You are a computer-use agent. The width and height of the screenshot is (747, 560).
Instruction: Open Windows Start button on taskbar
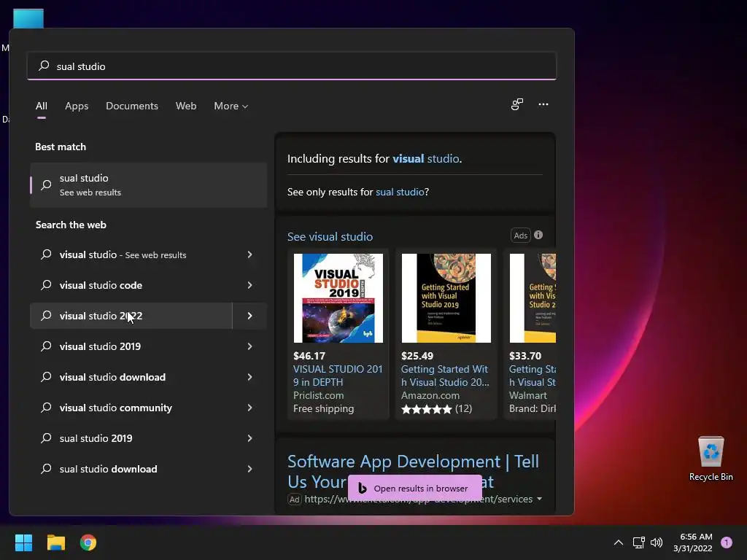click(23, 542)
